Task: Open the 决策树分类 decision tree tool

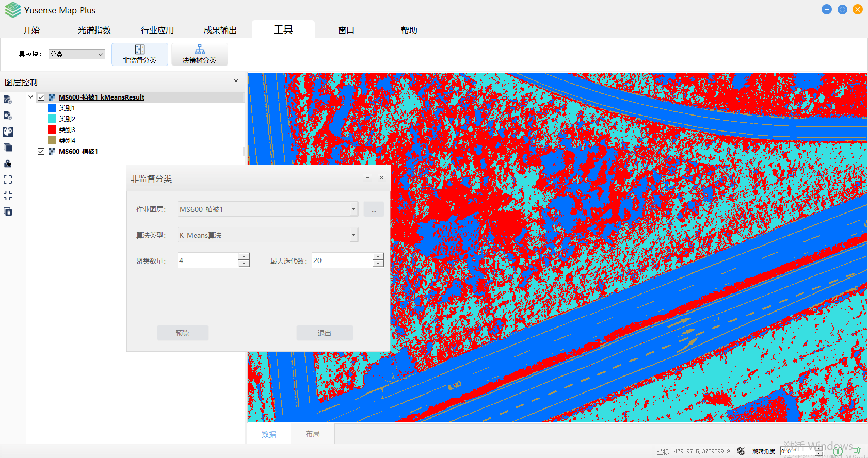Action: 199,54
